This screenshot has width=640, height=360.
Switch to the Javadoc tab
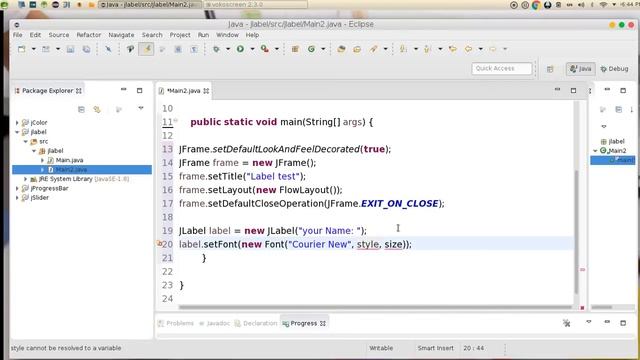[214, 323]
